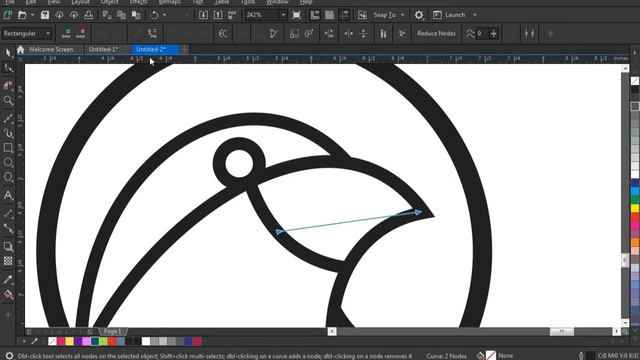Switch to the Untitled-1 tab
The image size is (640, 360).
103,49
